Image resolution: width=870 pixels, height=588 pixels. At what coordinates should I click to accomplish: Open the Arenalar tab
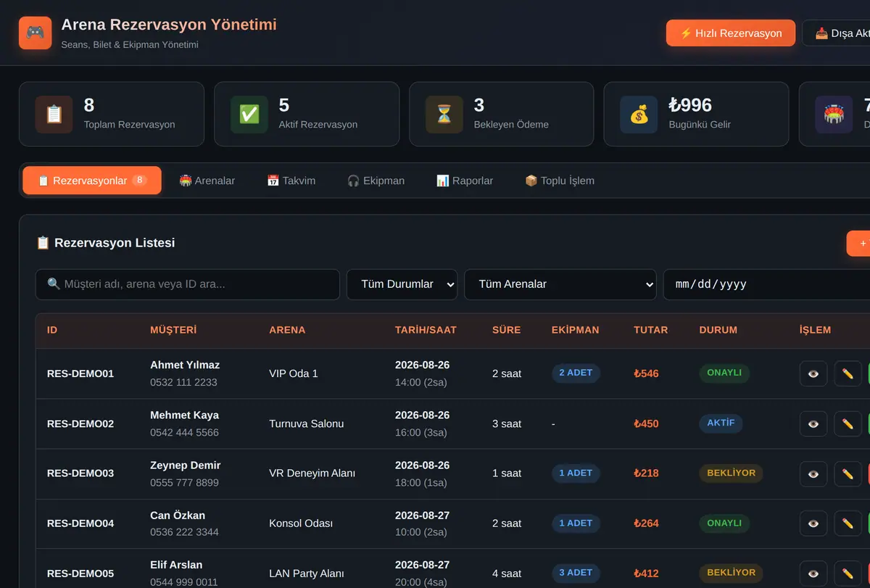[x=207, y=181]
